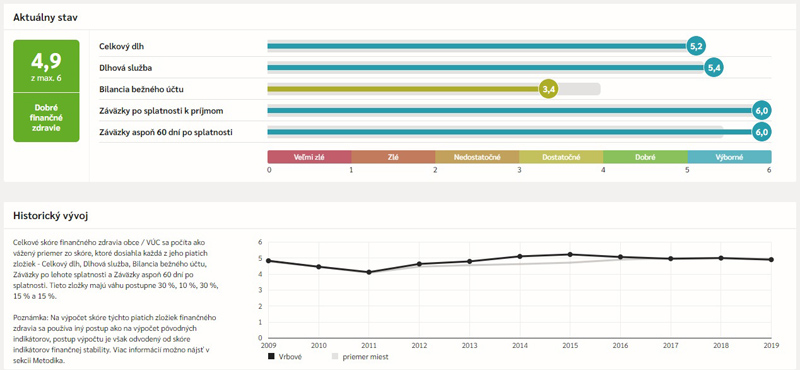
Task: Click the 3,4 Bilancia bežného účtu badge
Action: click(x=548, y=89)
